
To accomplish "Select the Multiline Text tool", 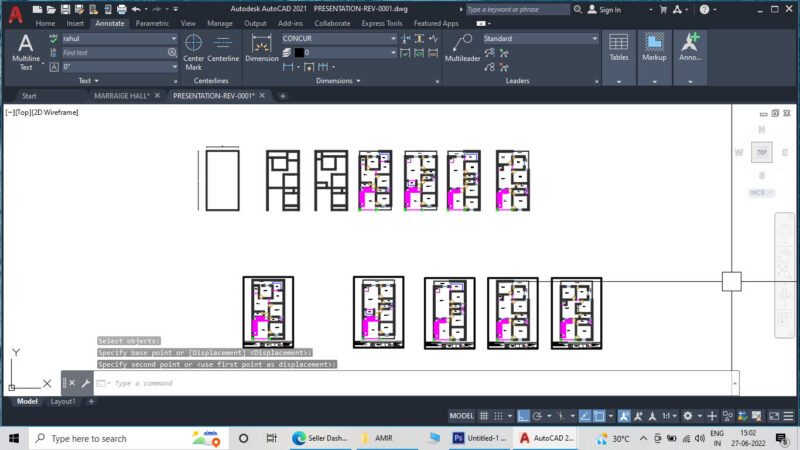I will pos(26,52).
